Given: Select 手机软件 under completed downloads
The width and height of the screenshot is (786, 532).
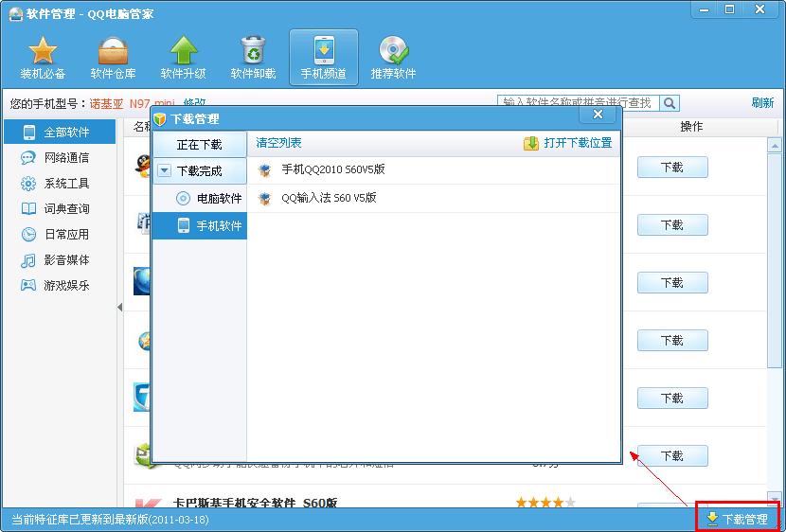Looking at the screenshot, I should [200, 225].
